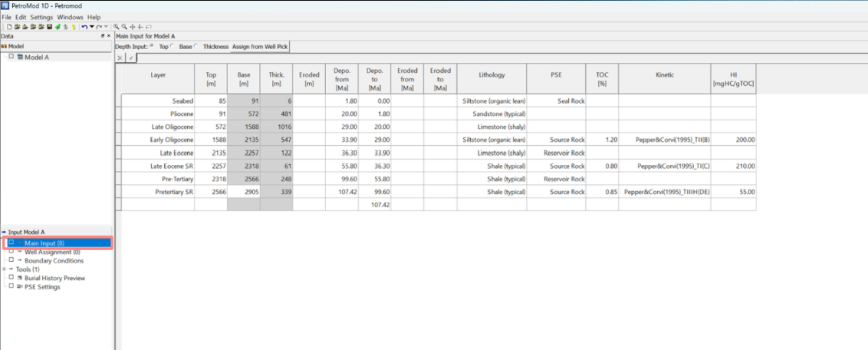The height and width of the screenshot is (350, 868).
Task: Tick the Model A checkbox
Action: point(11,57)
